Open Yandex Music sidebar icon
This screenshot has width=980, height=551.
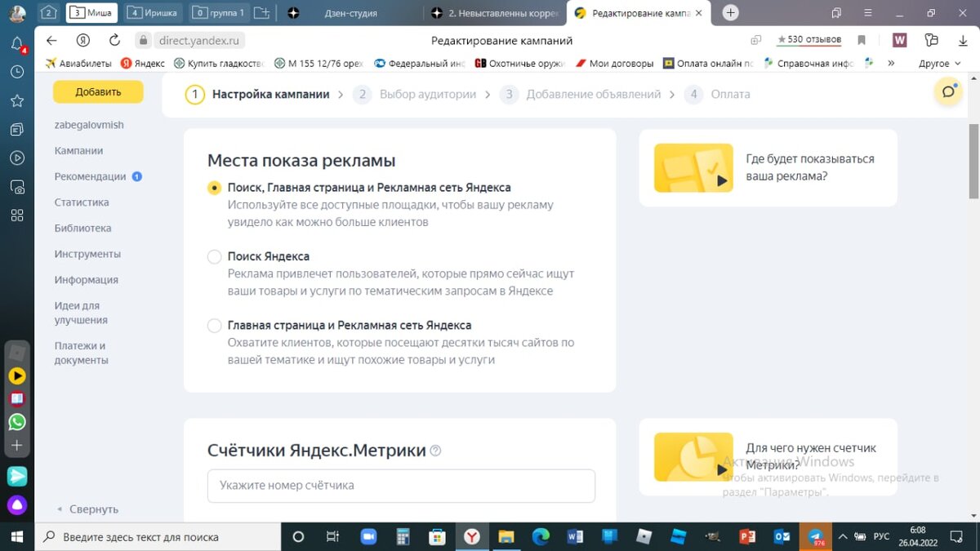click(17, 376)
